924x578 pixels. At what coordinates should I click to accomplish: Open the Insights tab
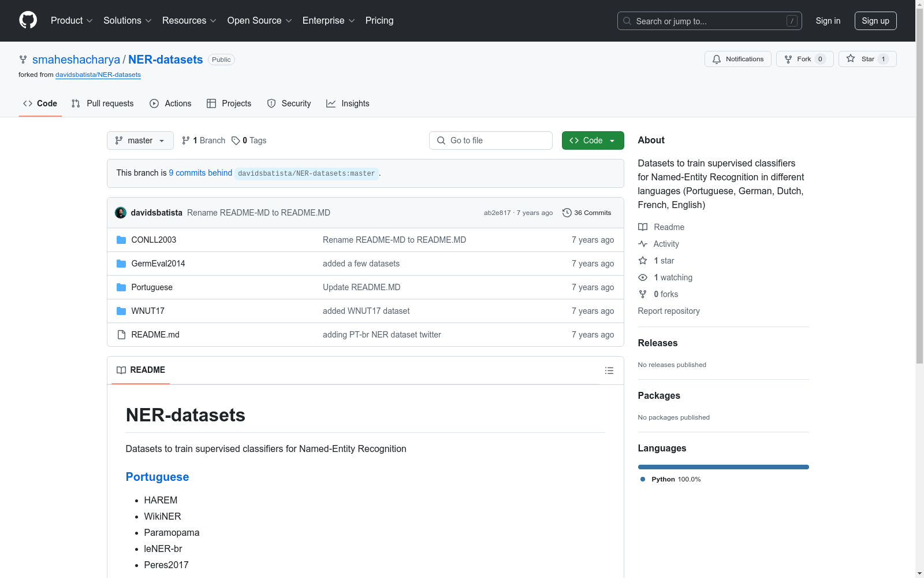(x=348, y=103)
